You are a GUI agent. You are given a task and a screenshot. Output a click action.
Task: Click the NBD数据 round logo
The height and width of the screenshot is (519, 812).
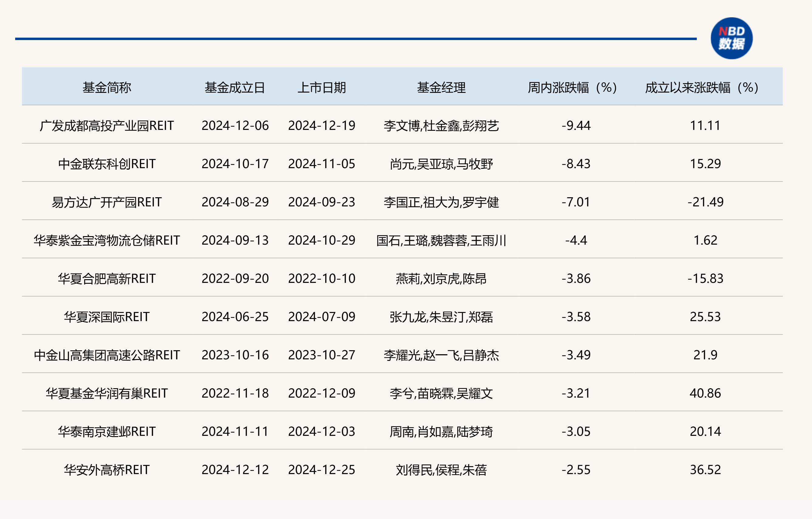point(732,39)
